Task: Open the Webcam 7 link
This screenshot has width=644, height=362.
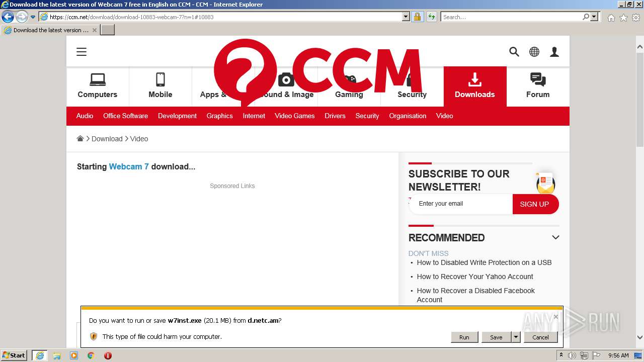Action: pos(129,166)
